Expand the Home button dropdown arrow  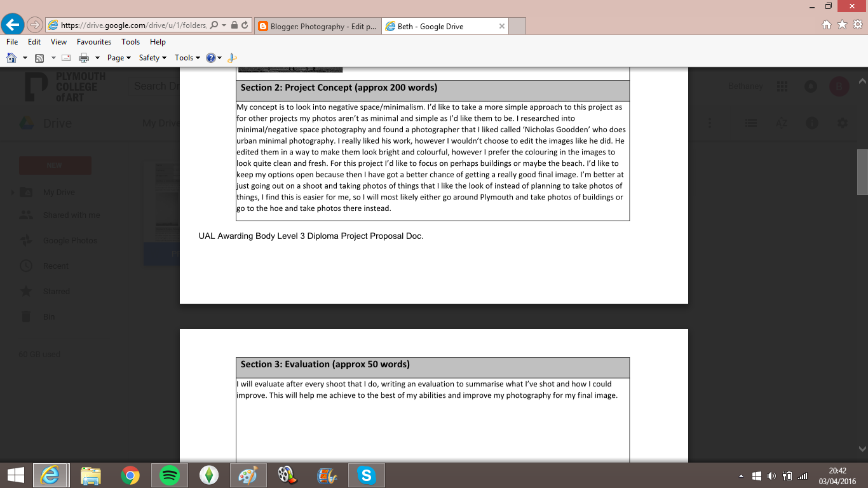click(25, 58)
